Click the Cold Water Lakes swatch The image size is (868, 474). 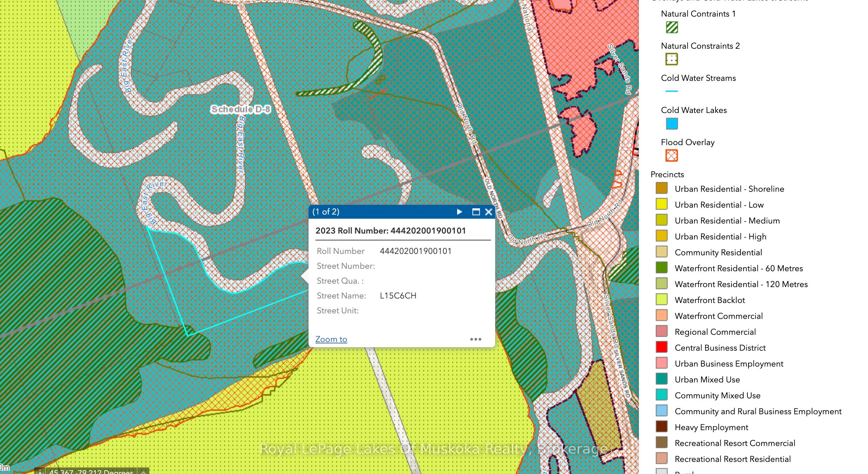click(671, 123)
